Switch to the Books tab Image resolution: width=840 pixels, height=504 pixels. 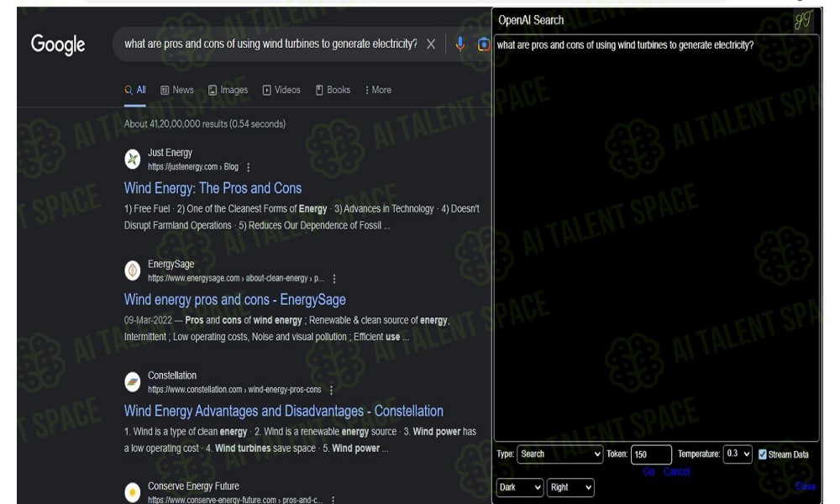tap(333, 90)
